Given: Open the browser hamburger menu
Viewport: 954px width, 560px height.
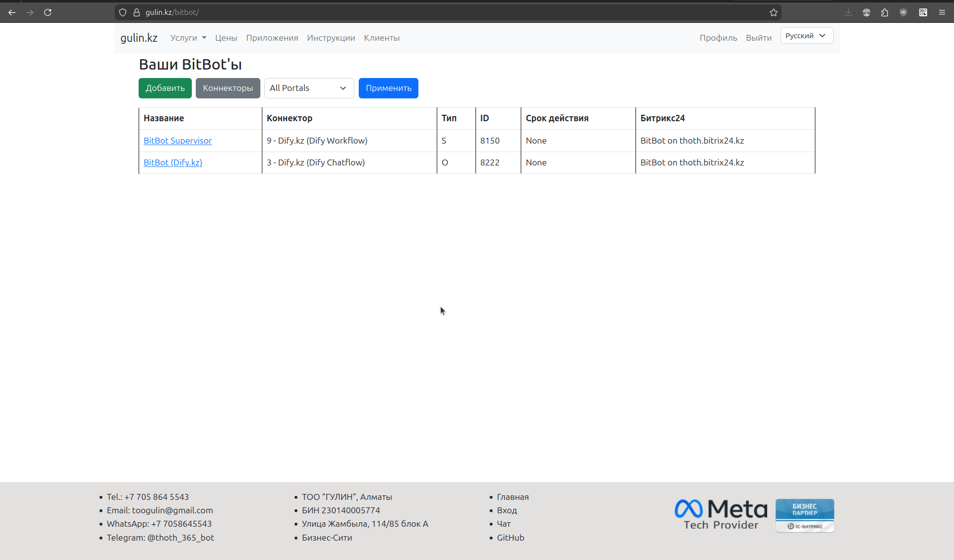Looking at the screenshot, I should (942, 12).
